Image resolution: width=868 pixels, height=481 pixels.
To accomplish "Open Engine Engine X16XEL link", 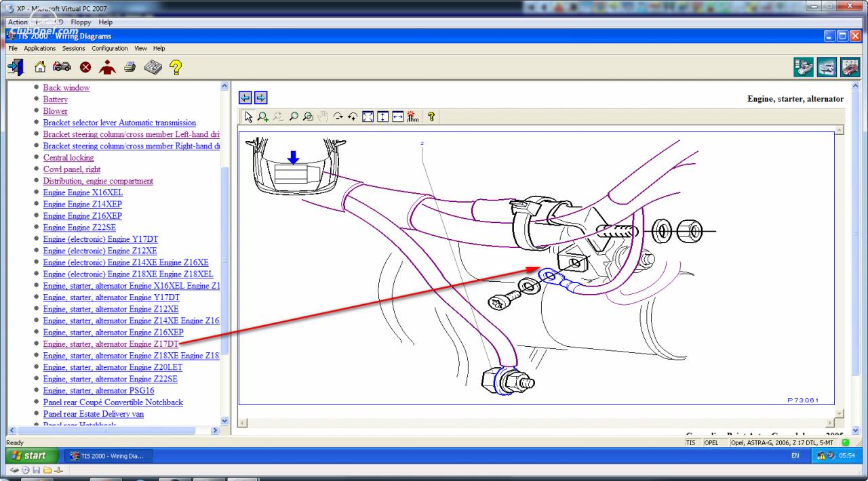I will point(83,192).
